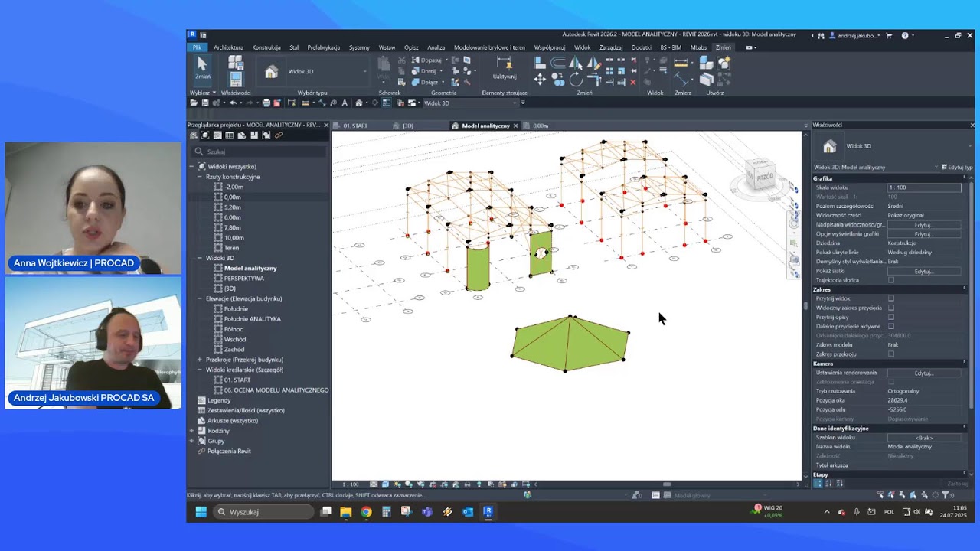Open File Explorer from taskbar
Image resolution: width=980 pixels, height=551 pixels.
click(x=346, y=512)
